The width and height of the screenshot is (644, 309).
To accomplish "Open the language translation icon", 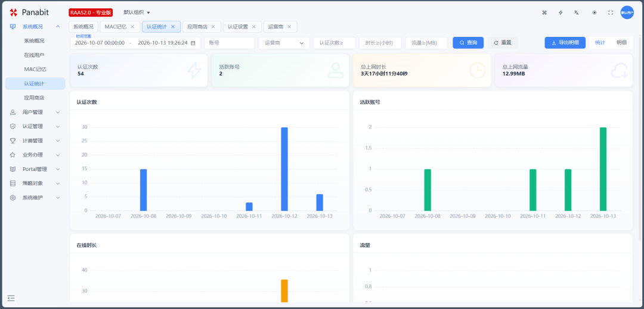I will click(577, 13).
